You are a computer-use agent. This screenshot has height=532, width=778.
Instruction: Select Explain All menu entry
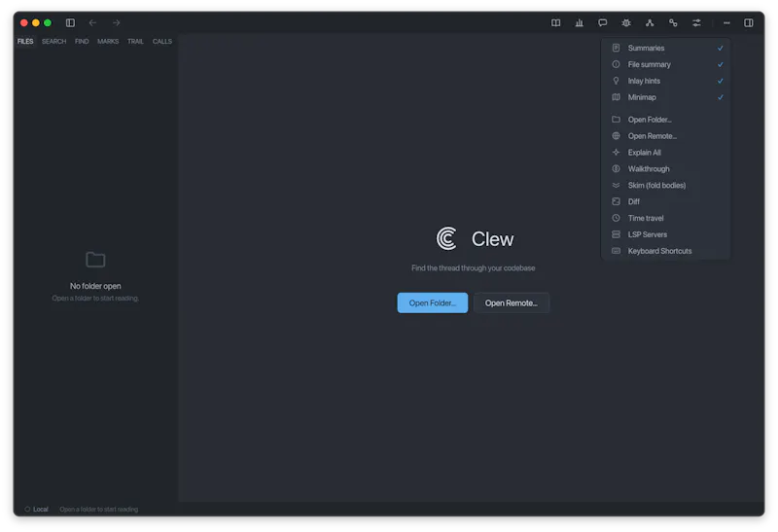click(x=666, y=153)
